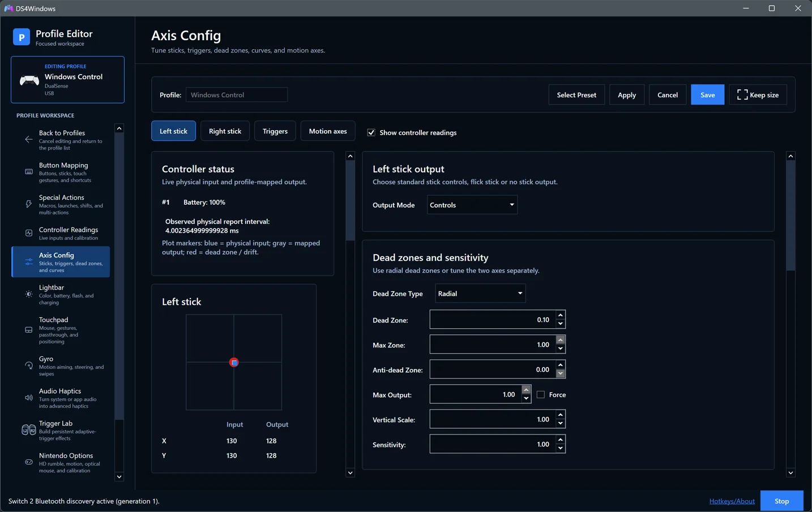Open Trigger Lab L2/R2 icon
The width and height of the screenshot is (812, 512).
29,430
